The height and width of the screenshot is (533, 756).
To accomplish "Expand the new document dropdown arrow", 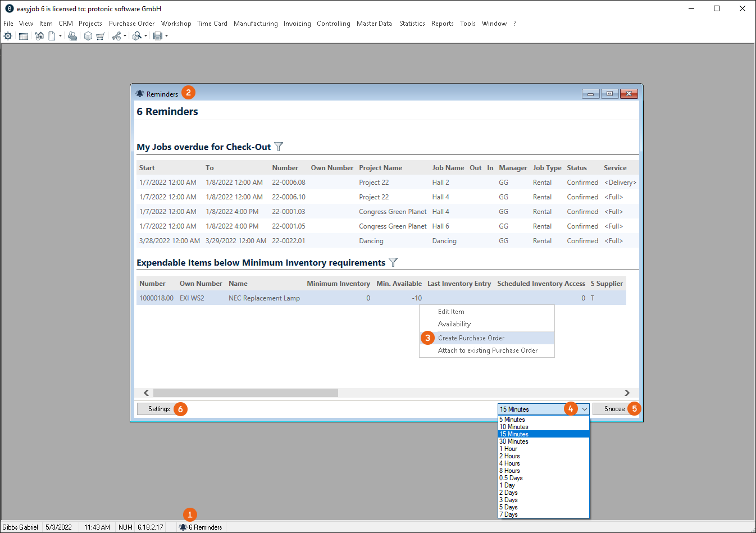I will [x=60, y=36].
